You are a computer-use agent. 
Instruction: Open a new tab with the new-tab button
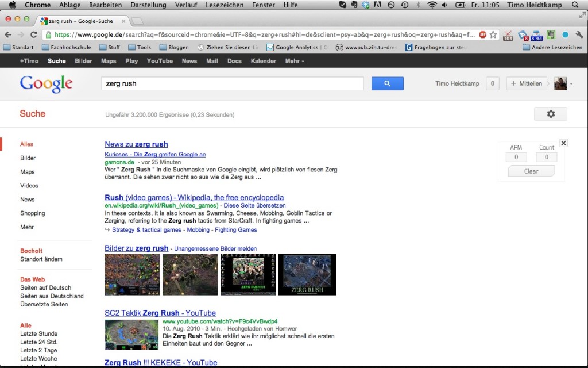137,21
